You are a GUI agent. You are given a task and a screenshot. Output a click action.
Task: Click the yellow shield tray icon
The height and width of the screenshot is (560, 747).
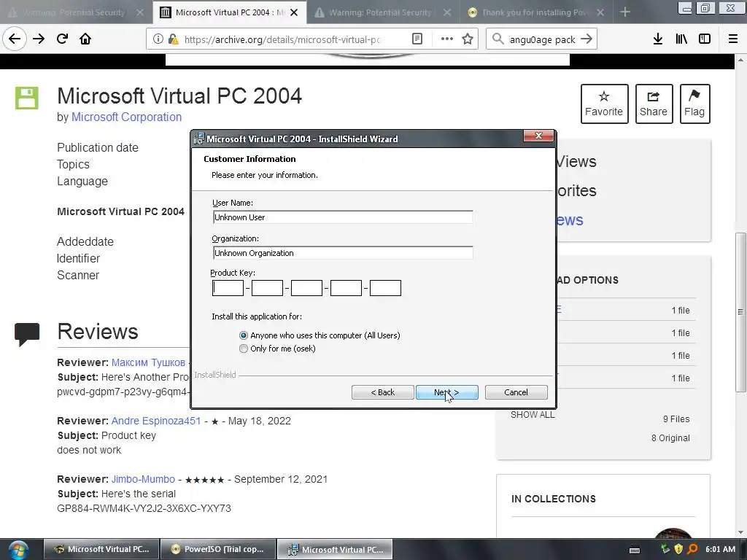click(x=679, y=549)
